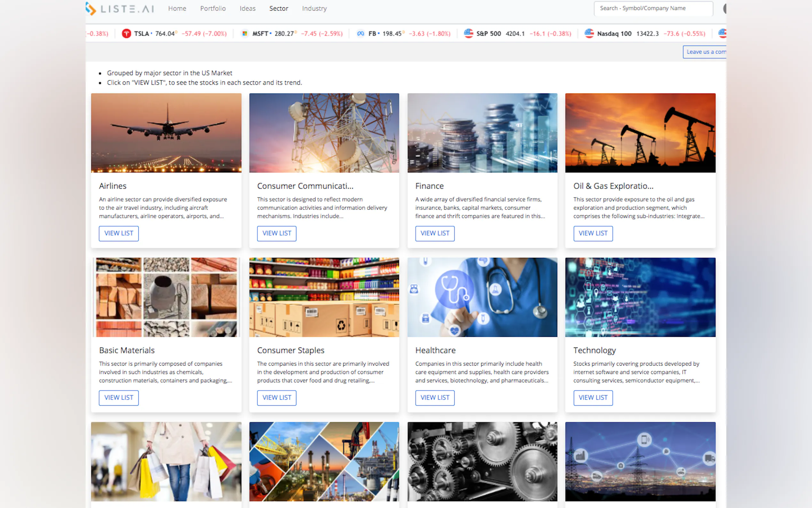Click the Nasdaq 100 flag icon
Viewport: 812px width, 508px height.
[589, 33]
